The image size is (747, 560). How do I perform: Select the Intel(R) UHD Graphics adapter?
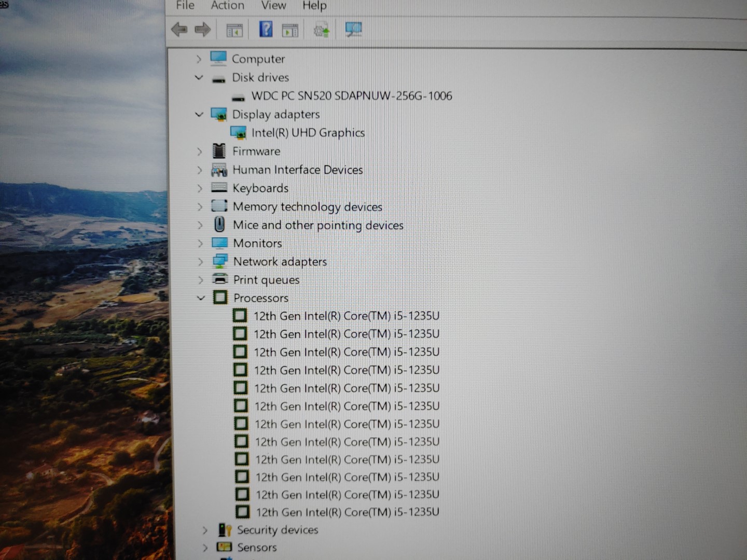308,133
